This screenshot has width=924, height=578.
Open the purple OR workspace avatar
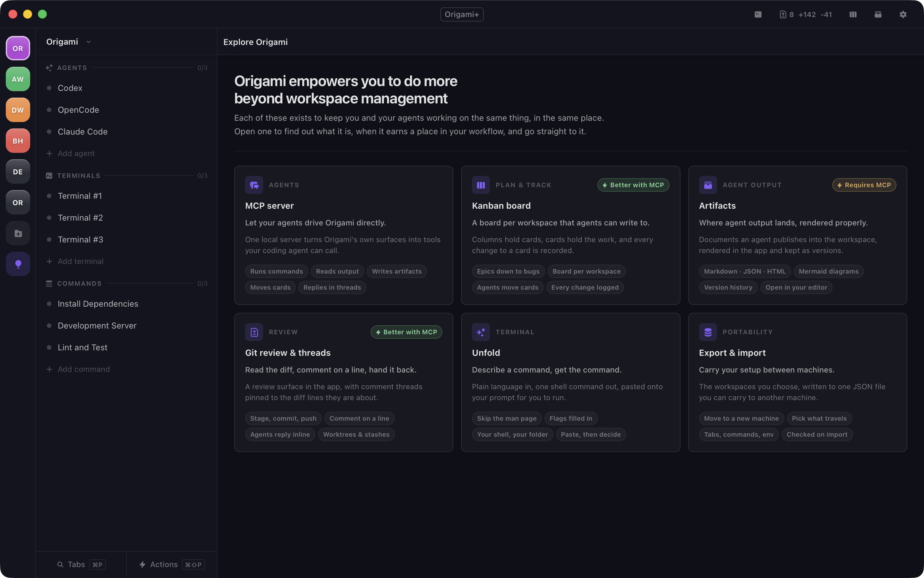[18, 48]
